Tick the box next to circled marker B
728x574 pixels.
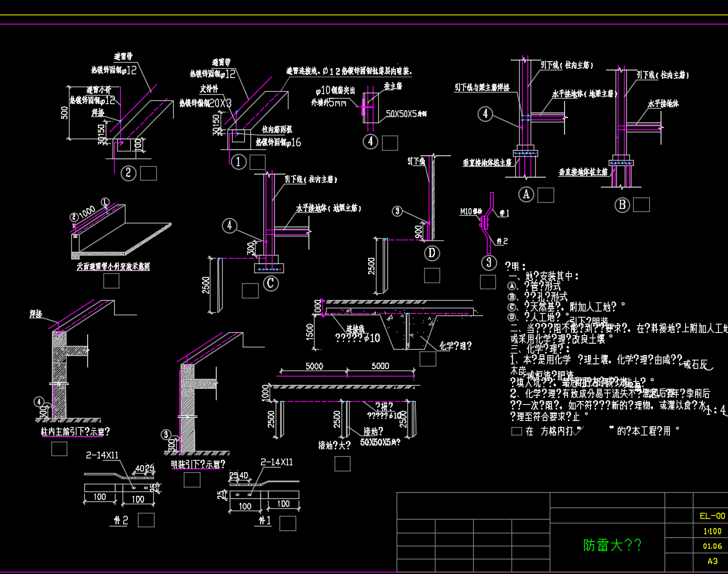click(x=641, y=204)
